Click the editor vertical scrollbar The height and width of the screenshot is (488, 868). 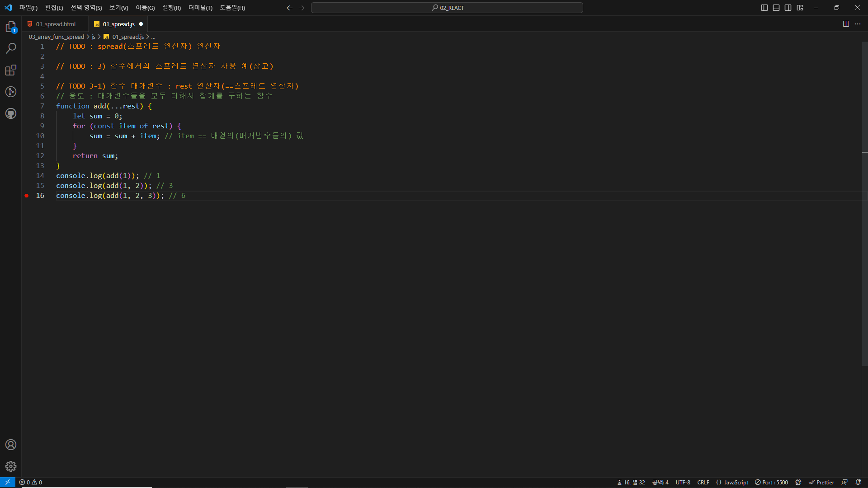click(864, 203)
